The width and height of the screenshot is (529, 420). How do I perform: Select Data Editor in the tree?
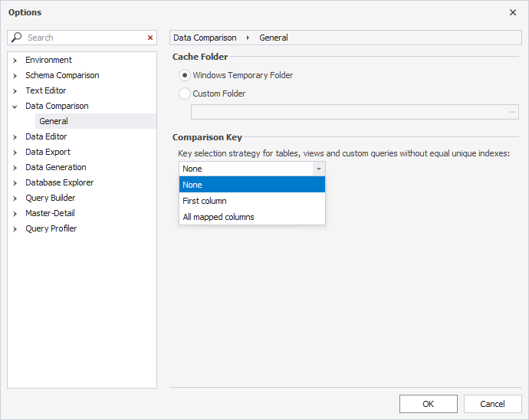tap(46, 136)
